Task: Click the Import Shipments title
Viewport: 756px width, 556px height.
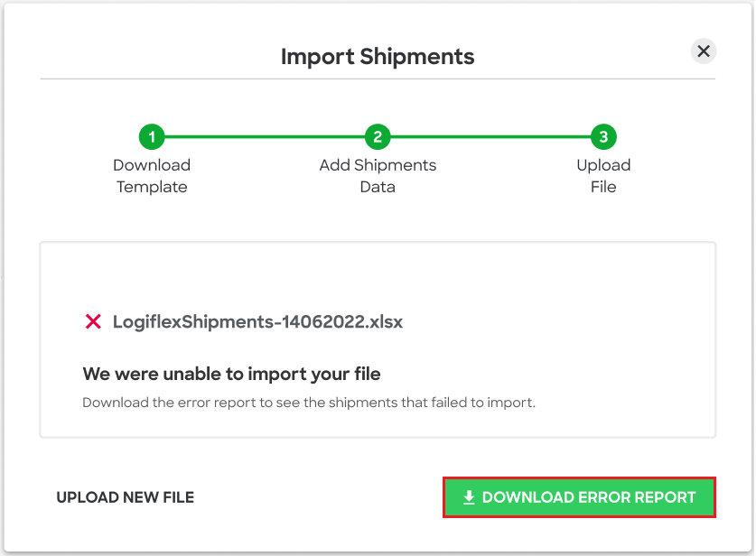Action: tap(378, 56)
